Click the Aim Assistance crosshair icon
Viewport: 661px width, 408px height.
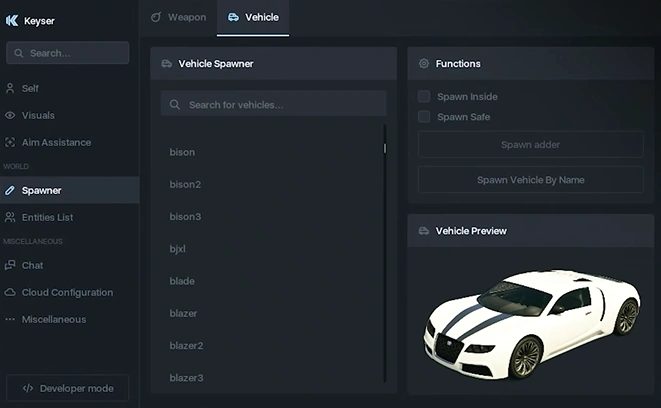10,142
